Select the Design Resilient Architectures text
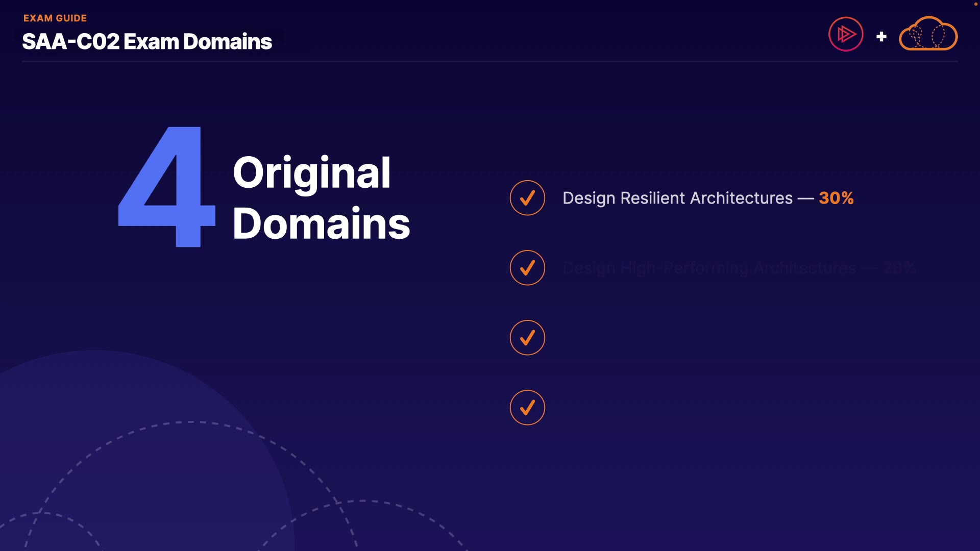This screenshot has width=980, height=551. [x=677, y=198]
